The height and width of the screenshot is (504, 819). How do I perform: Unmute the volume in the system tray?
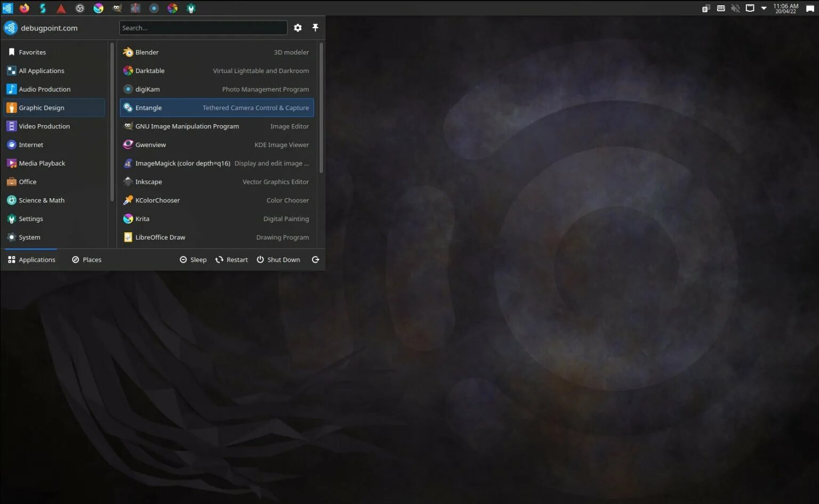[736, 8]
